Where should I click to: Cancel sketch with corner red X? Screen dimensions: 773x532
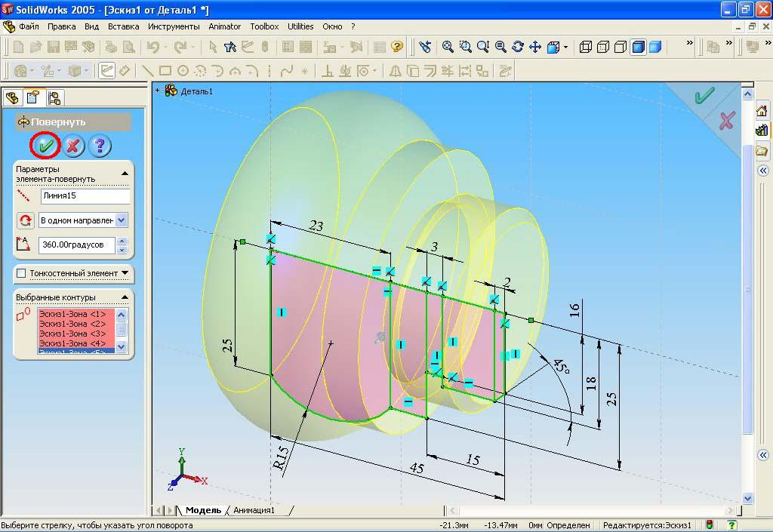pos(727,121)
